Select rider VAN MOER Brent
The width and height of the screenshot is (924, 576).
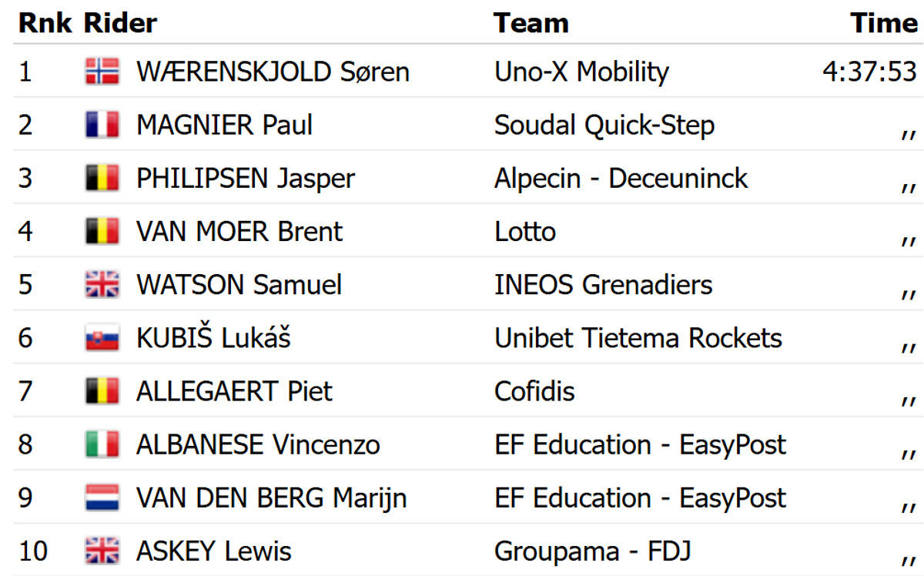click(239, 232)
